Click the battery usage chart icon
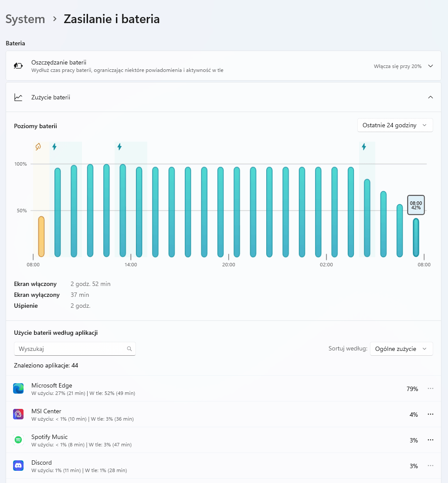 pyautogui.click(x=18, y=97)
